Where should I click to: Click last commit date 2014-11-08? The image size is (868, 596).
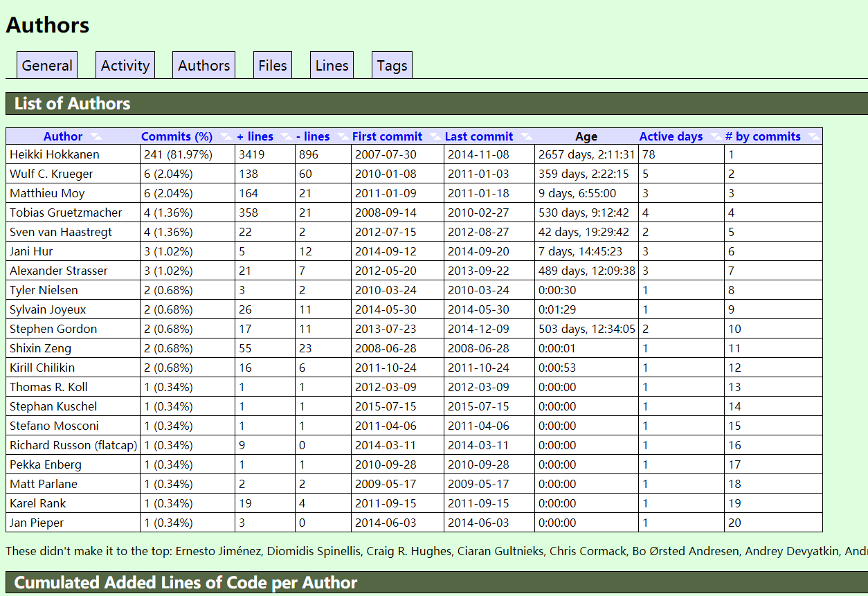tap(478, 154)
